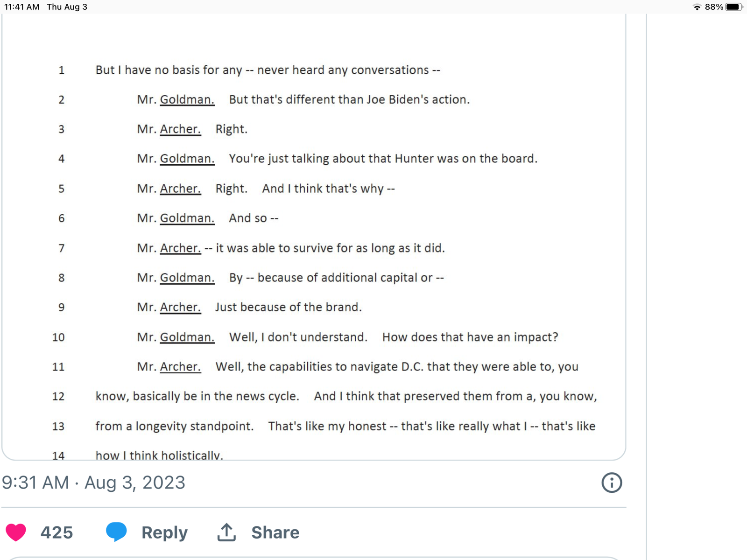
Task: Tap the 88% battery percentage text
Action: (x=714, y=7)
